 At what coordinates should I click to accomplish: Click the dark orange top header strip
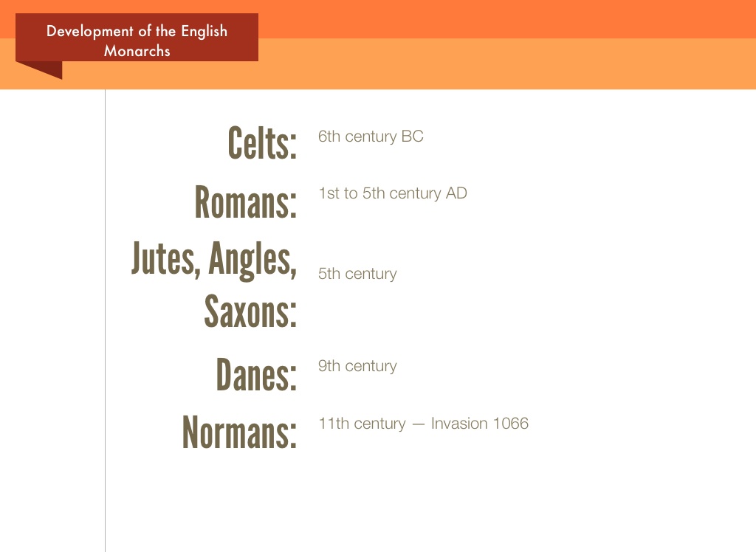[x=502, y=18]
